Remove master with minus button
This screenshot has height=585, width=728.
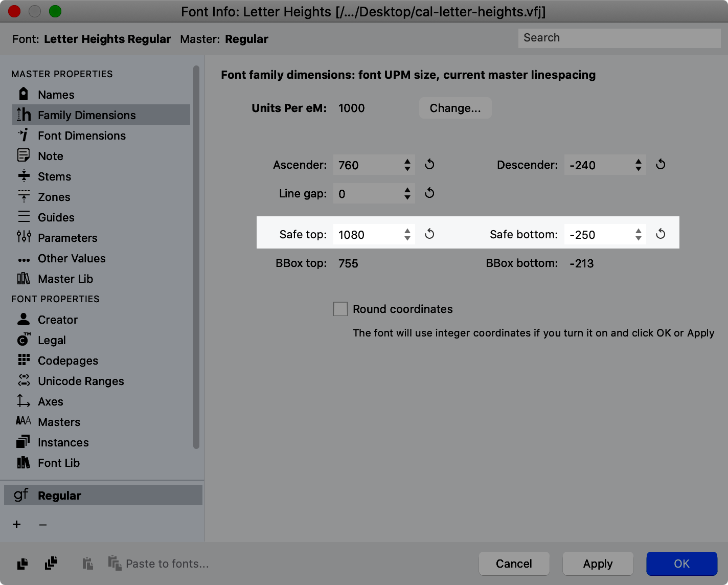[x=43, y=524]
